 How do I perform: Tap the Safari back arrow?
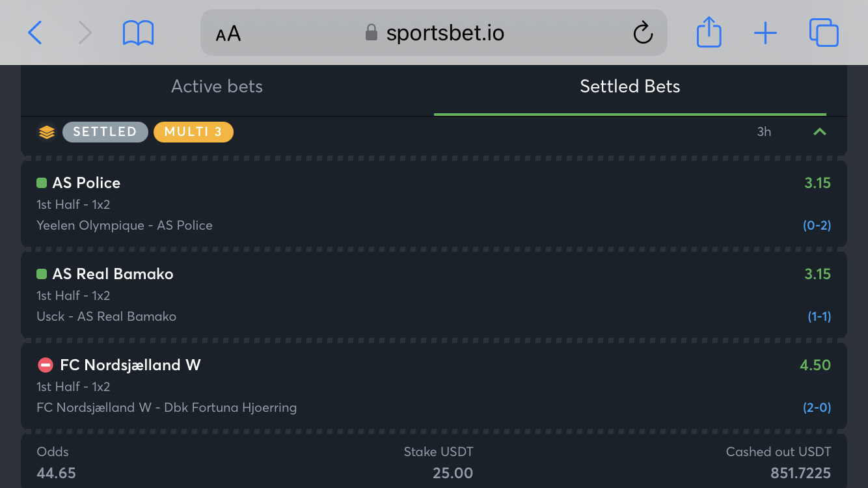coord(35,33)
